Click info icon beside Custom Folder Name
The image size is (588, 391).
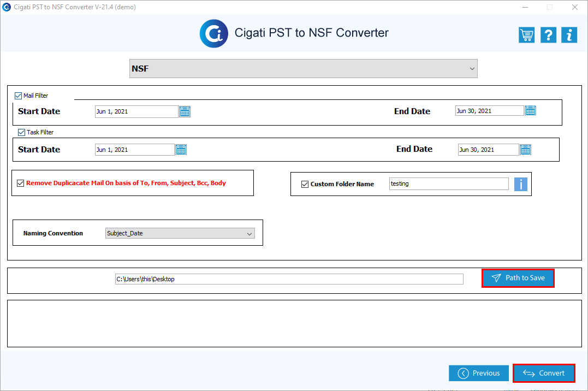(520, 184)
